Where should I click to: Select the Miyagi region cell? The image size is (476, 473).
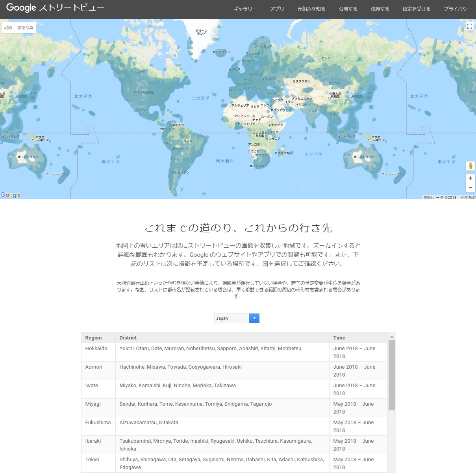tap(98, 408)
